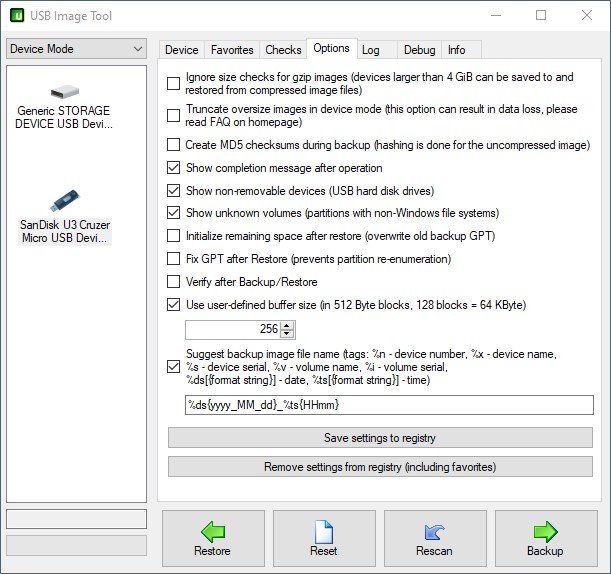611x574 pixels.
Task: Click Remove settings from registry button
Action: click(380, 466)
